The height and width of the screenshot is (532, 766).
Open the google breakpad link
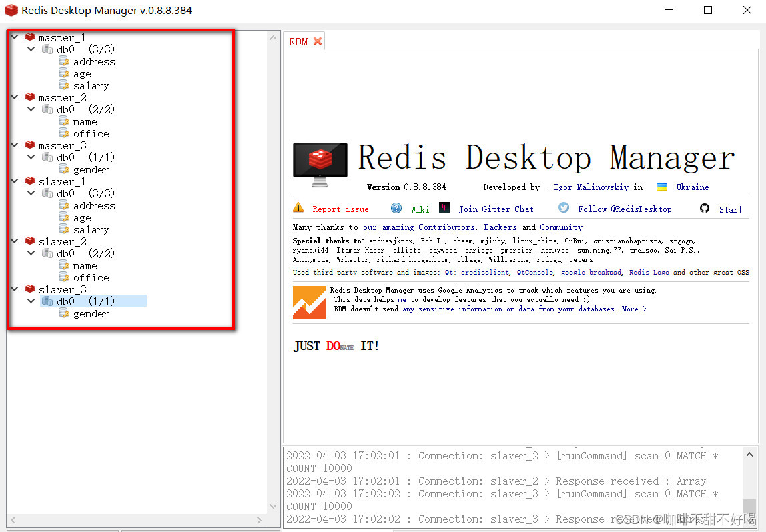point(591,273)
